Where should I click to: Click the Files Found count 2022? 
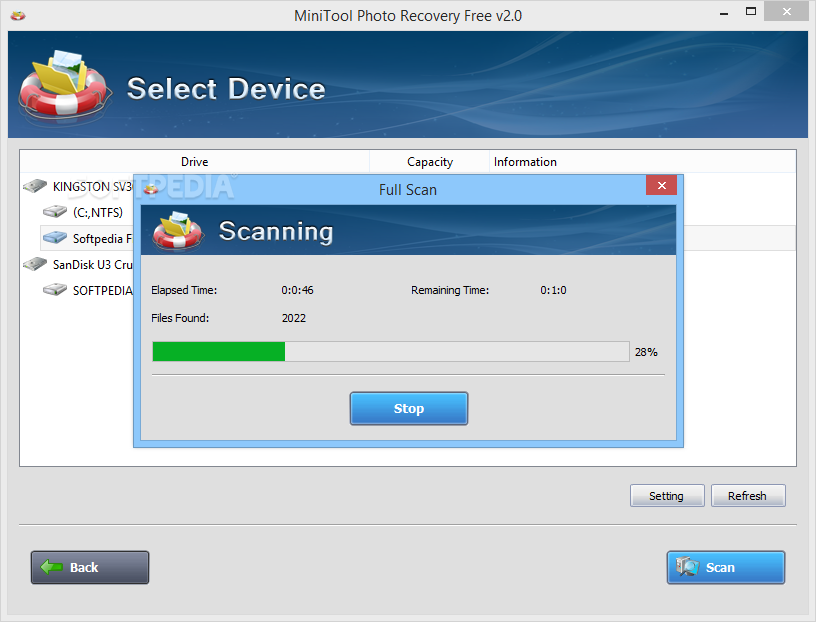[294, 318]
